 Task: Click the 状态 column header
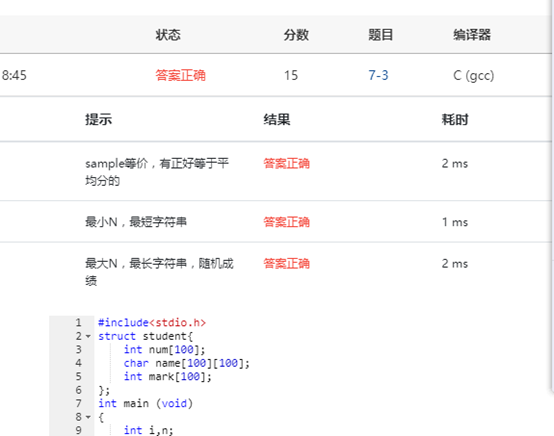(x=168, y=35)
